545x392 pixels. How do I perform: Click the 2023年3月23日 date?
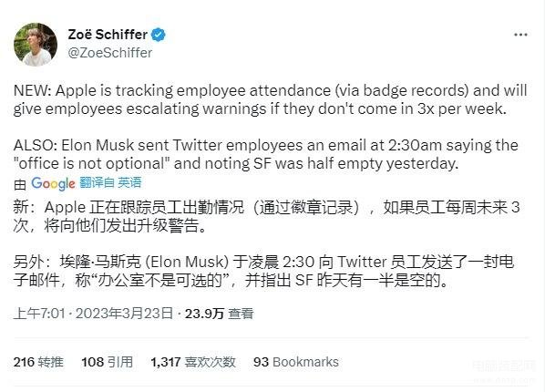coord(124,314)
